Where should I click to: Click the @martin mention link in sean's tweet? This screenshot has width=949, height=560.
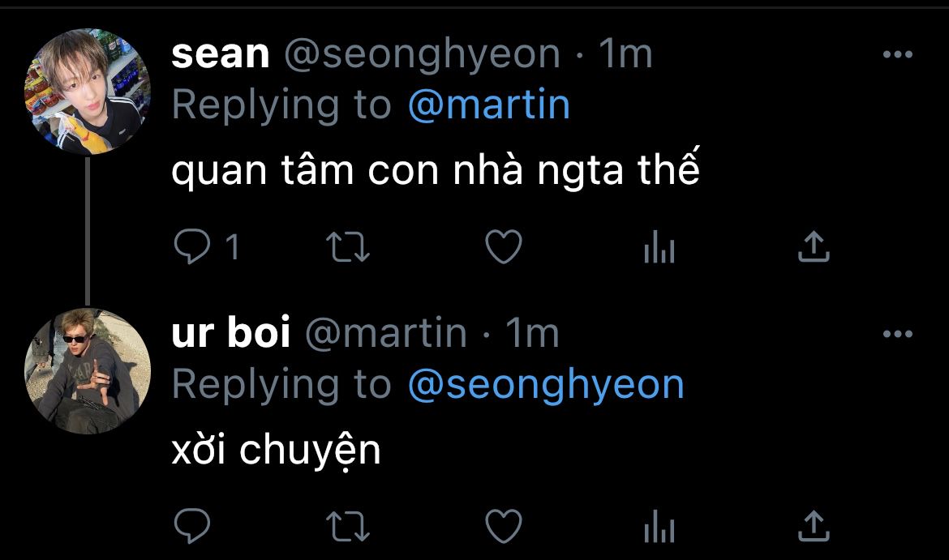489,105
